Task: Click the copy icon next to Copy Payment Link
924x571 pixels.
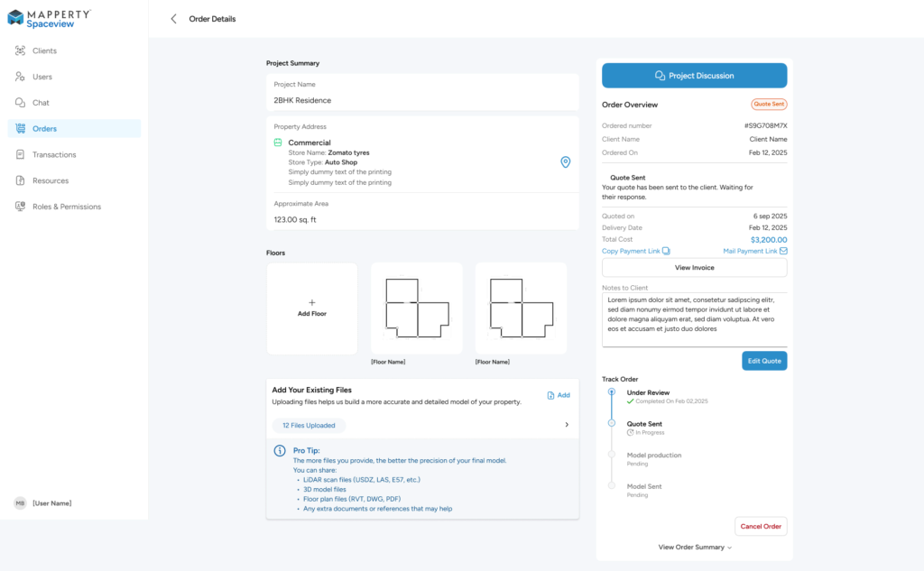Action: [666, 251]
